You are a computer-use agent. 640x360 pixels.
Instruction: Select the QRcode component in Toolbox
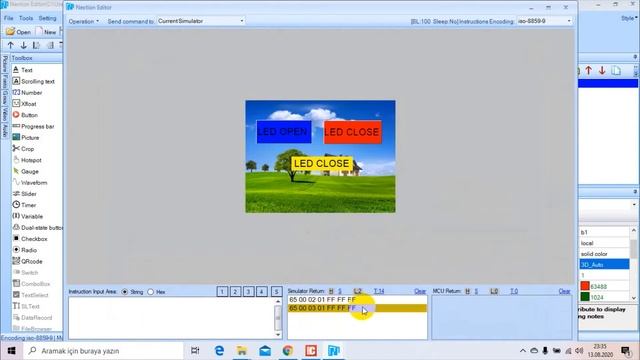pos(27,261)
